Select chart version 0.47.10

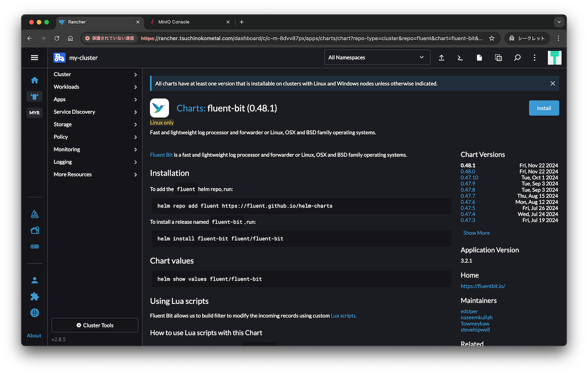click(469, 178)
